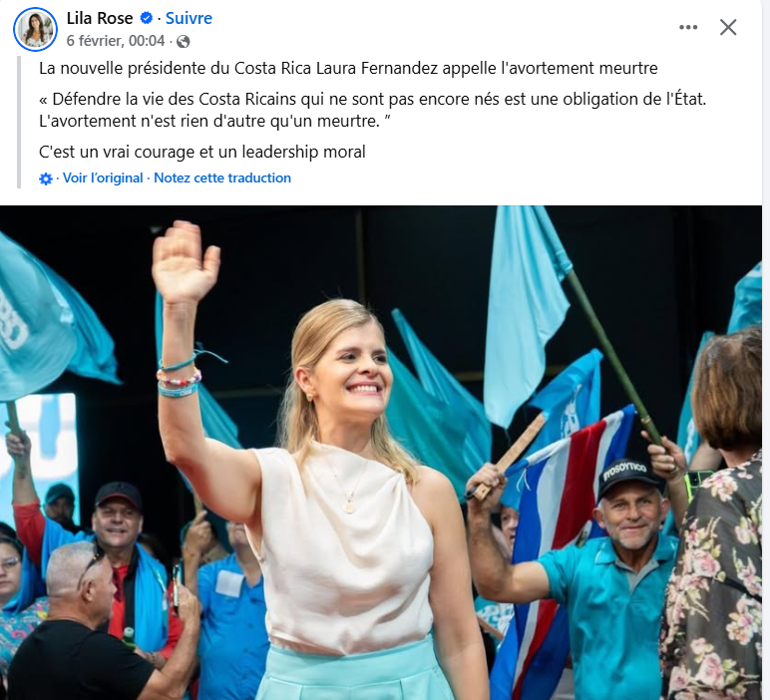Open the three-dots post options menu
Screen dimensions: 770x700
[688, 28]
